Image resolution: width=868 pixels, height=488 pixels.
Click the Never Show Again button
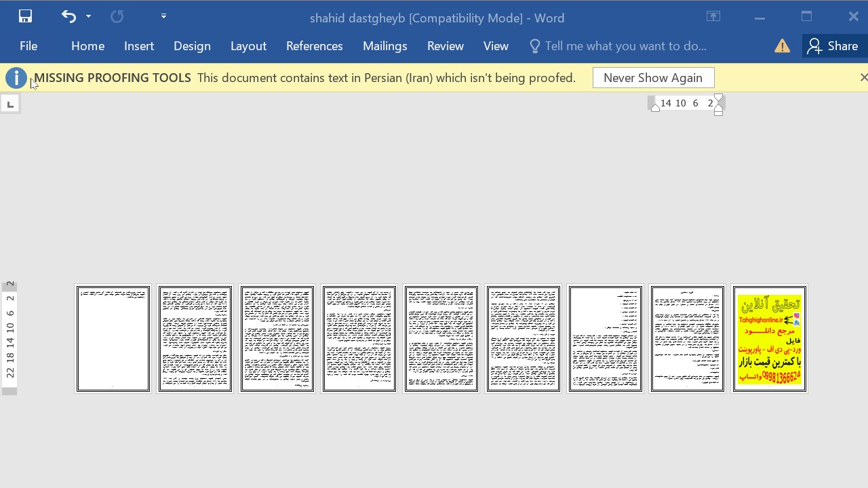(x=653, y=78)
